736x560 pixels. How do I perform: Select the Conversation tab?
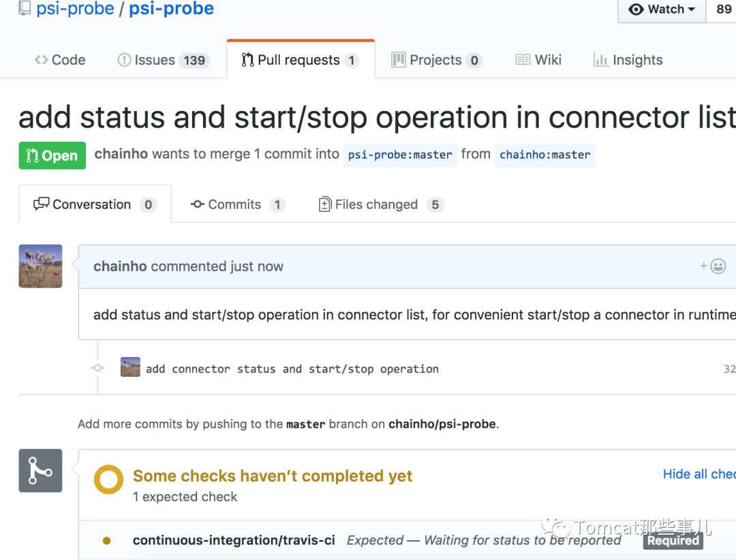tap(95, 204)
